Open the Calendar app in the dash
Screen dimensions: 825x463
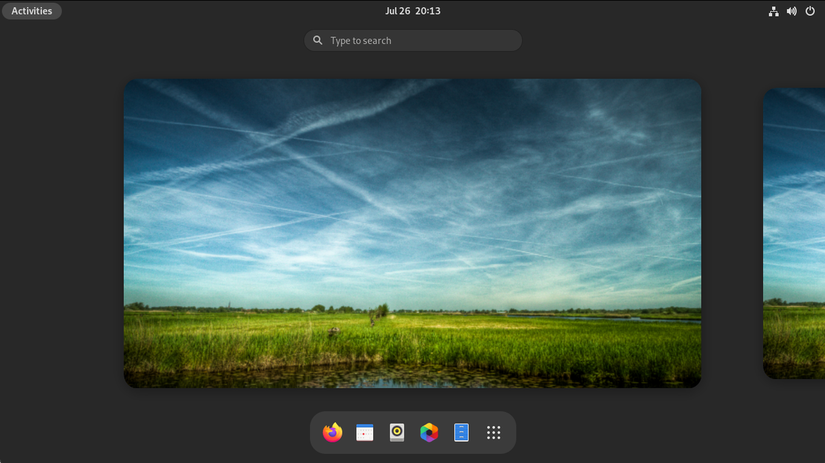coord(365,432)
